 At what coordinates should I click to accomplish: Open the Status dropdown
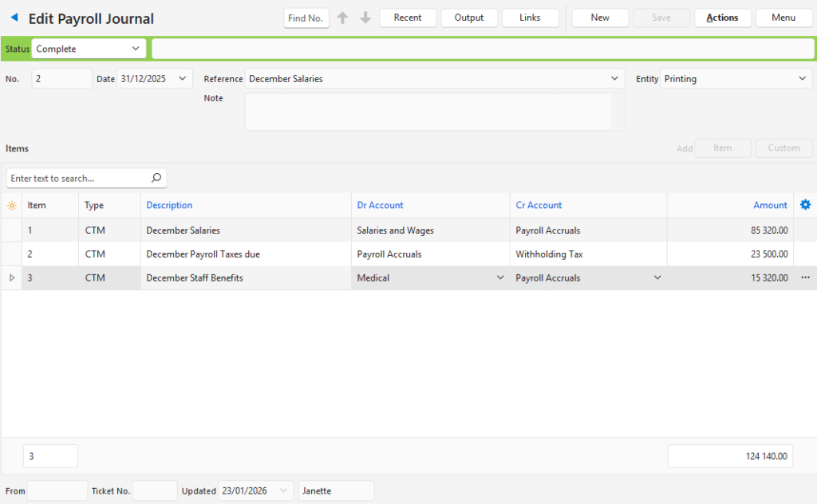tap(135, 49)
